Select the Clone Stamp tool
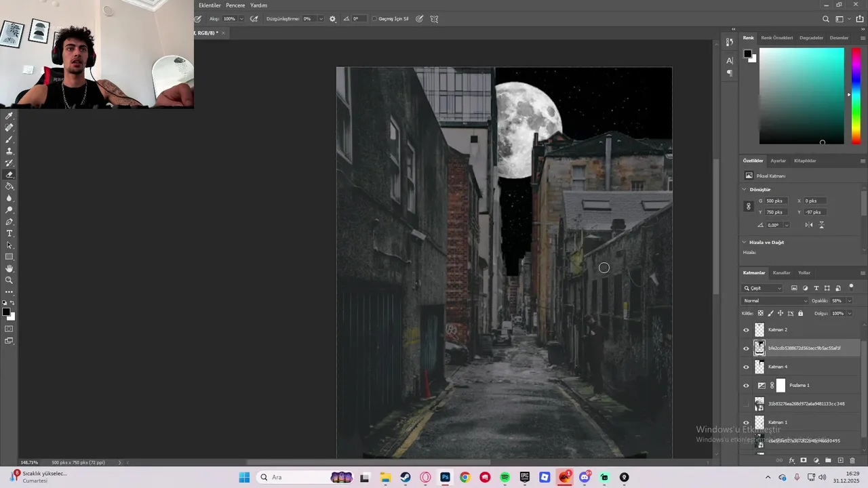868x488 pixels. [x=9, y=151]
